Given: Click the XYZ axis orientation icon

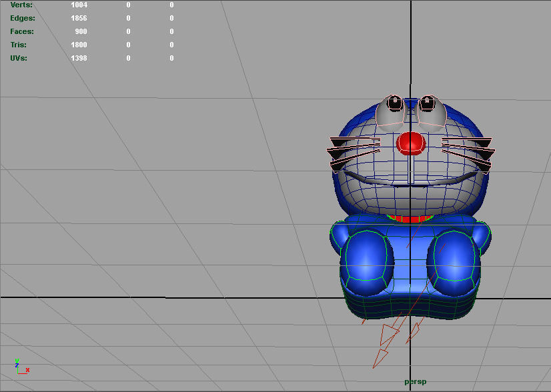Looking at the screenshot, I should click(22, 367).
